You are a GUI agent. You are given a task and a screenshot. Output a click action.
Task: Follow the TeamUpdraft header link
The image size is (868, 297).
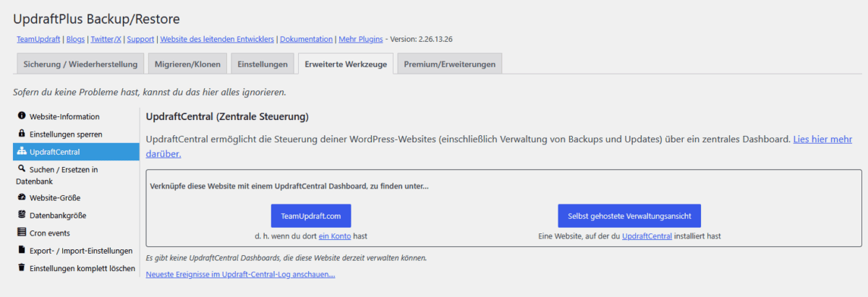(39, 39)
